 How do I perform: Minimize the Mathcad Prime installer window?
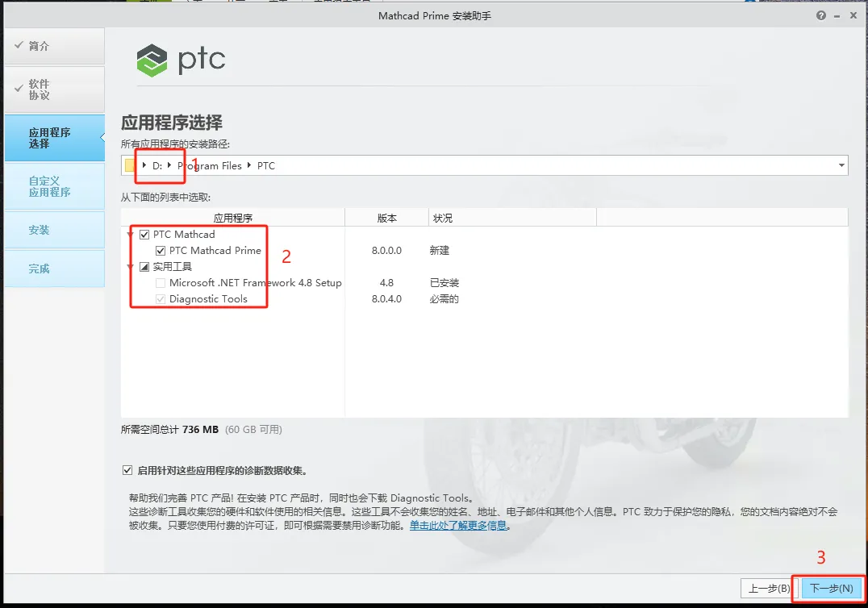pyautogui.click(x=837, y=16)
